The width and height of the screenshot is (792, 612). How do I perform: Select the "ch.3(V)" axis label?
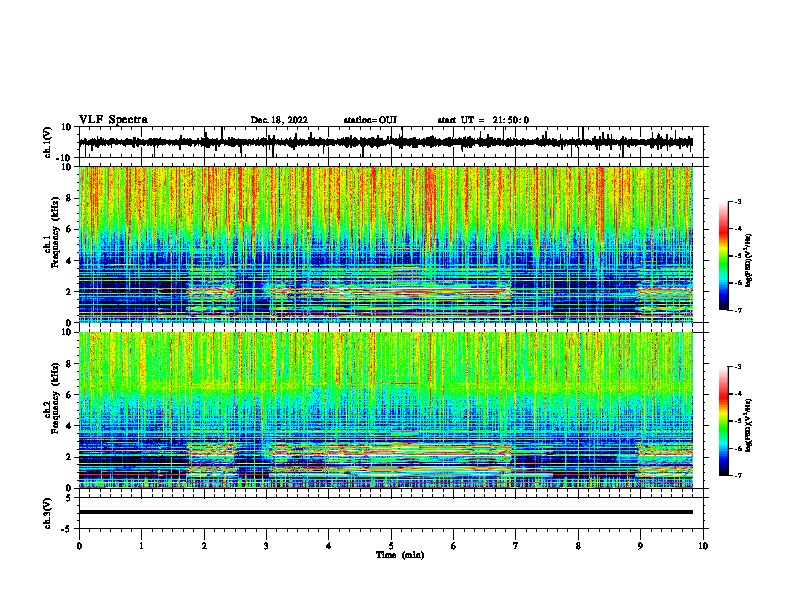coord(48,513)
